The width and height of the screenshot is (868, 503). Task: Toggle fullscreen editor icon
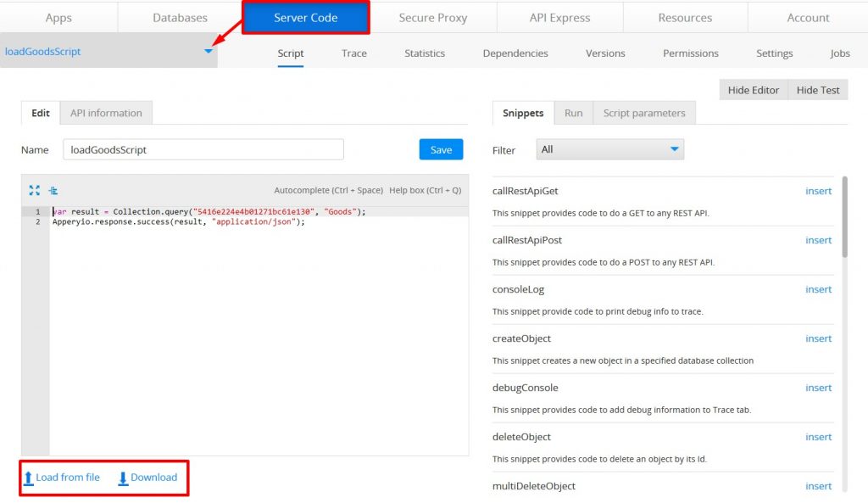coord(34,190)
